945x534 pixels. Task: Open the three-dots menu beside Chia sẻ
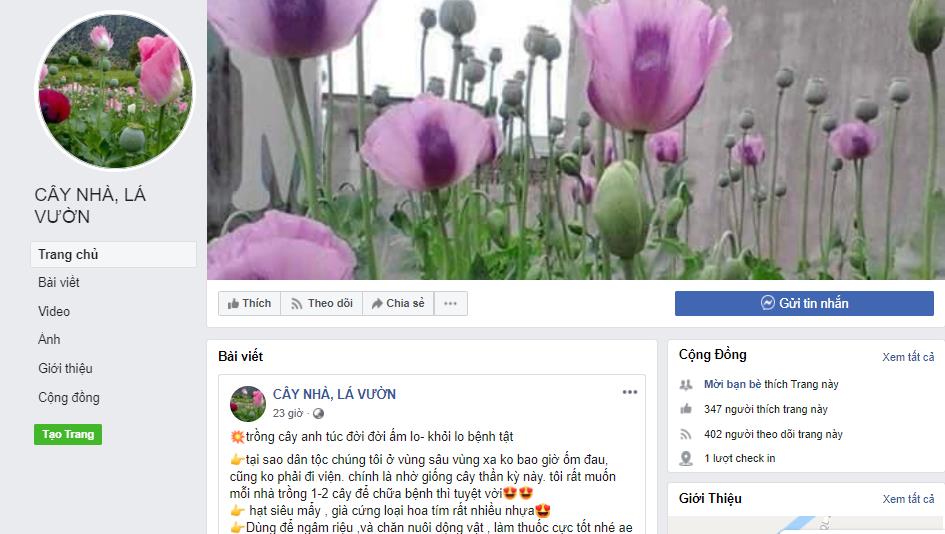[x=450, y=303]
